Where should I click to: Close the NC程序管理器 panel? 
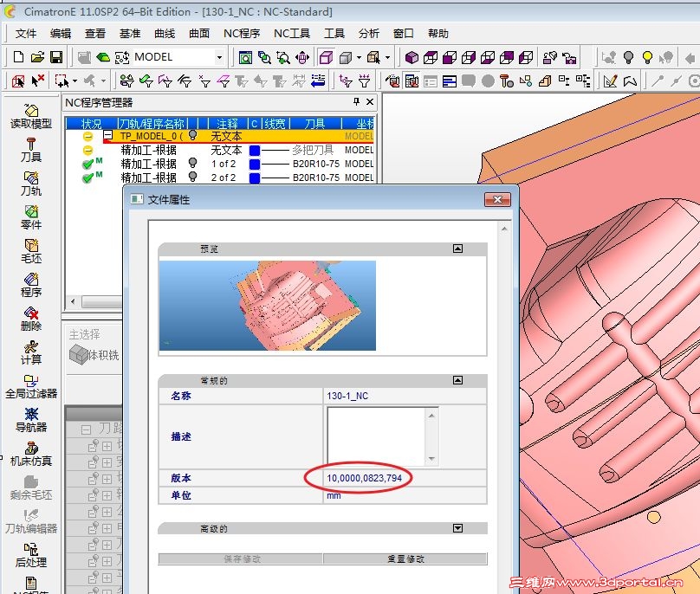370,102
